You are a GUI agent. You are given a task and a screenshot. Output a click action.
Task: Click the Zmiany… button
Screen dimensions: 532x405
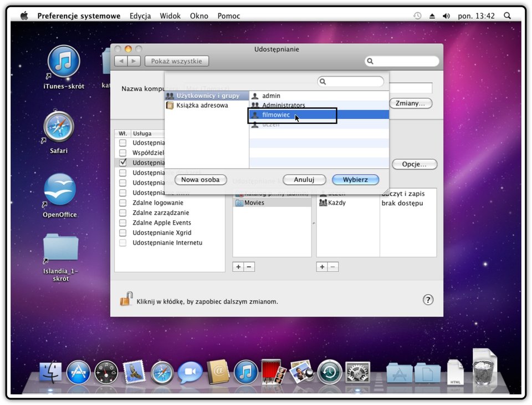410,103
